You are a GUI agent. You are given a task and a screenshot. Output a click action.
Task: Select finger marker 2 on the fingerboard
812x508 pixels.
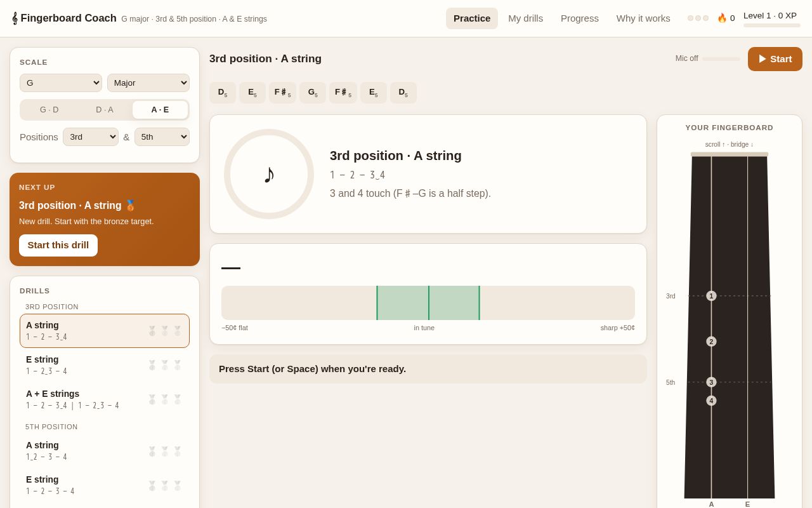711,342
